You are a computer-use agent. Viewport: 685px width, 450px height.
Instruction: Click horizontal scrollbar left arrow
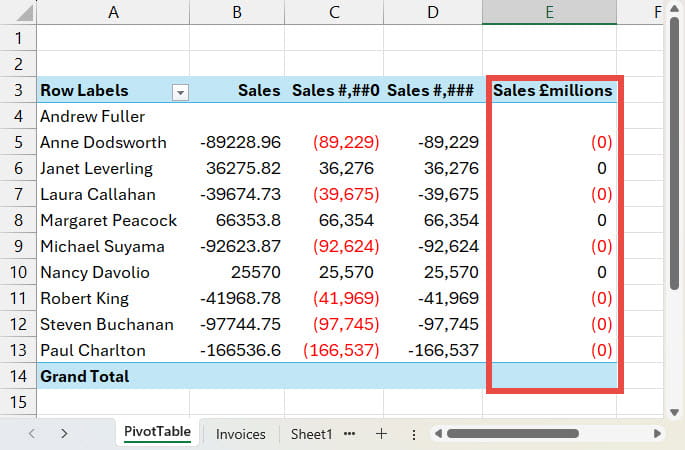(x=438, y=433)
